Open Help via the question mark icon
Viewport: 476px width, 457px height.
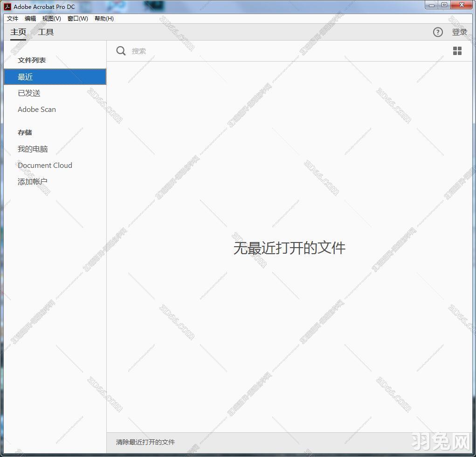438,32
